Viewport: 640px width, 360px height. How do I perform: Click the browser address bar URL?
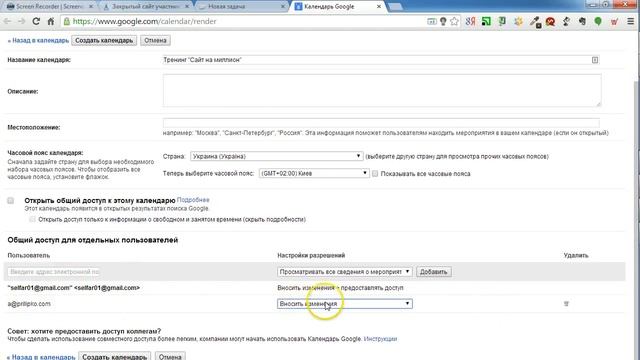pyautogui.click(x=144, y=21)
